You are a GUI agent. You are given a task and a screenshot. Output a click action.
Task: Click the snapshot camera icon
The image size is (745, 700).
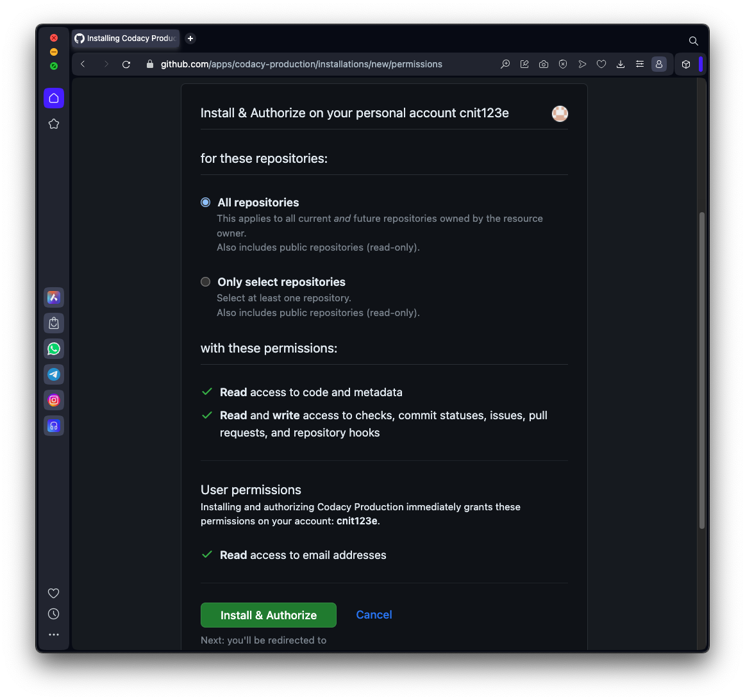pos(544,64)
